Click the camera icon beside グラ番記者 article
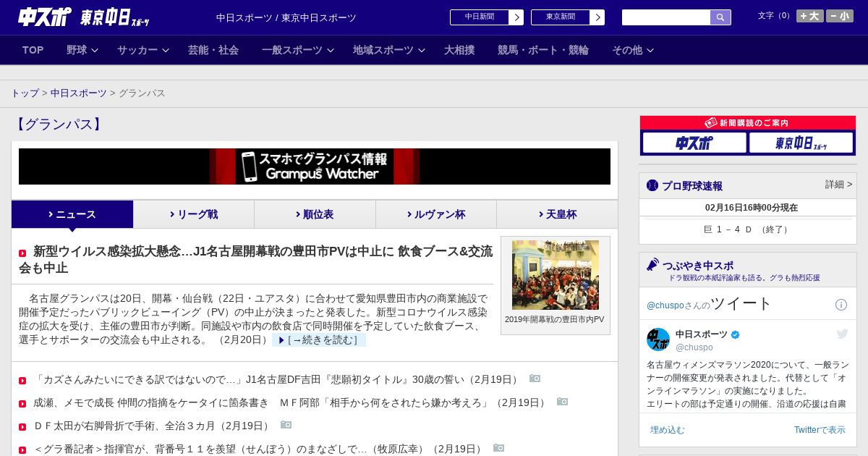The width and height of the screenshot is (868, 456). (498, 448)
